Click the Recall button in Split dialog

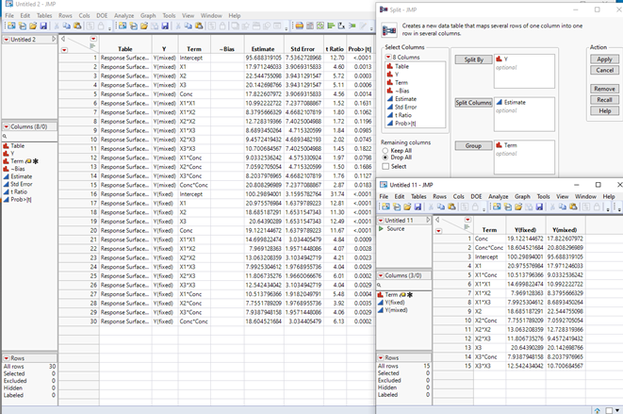603,99
